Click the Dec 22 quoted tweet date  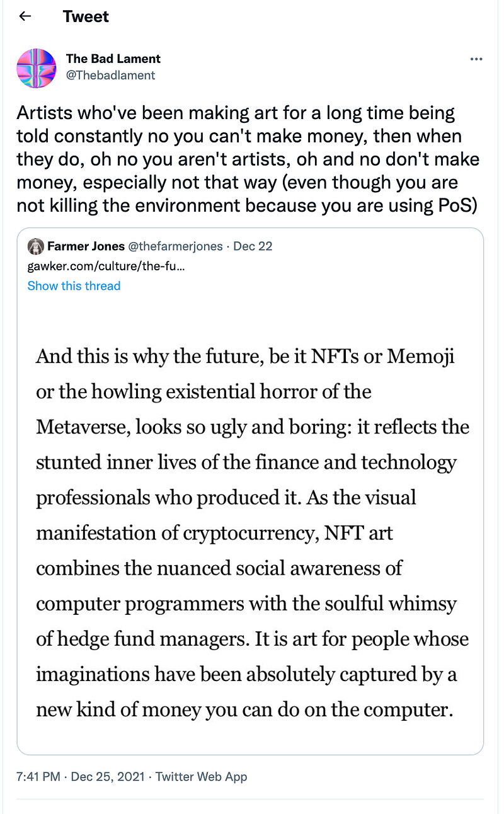point(253,246)
